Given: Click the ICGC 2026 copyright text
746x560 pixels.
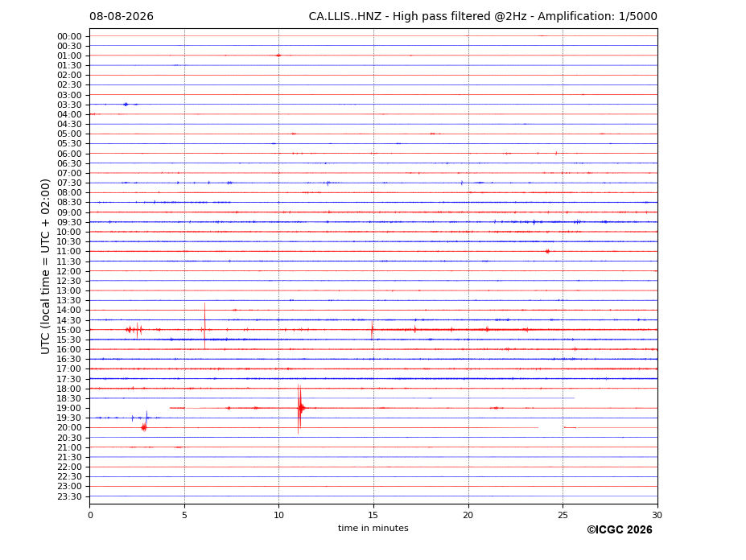Looking at the screenshot, I should [620, 529].
